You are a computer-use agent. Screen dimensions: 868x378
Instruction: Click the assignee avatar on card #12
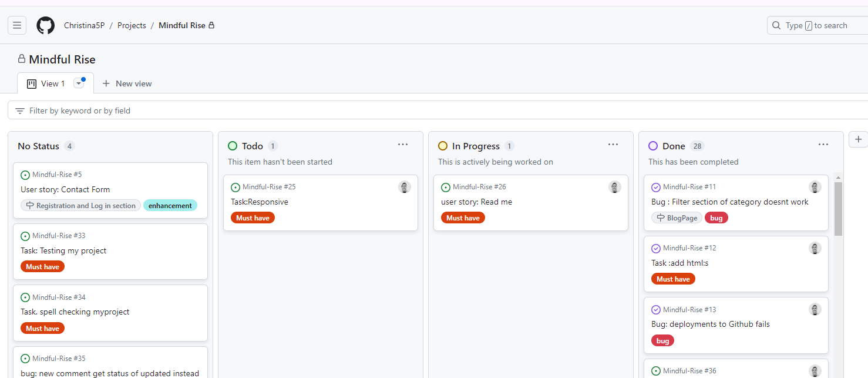[x=815, y=248]
